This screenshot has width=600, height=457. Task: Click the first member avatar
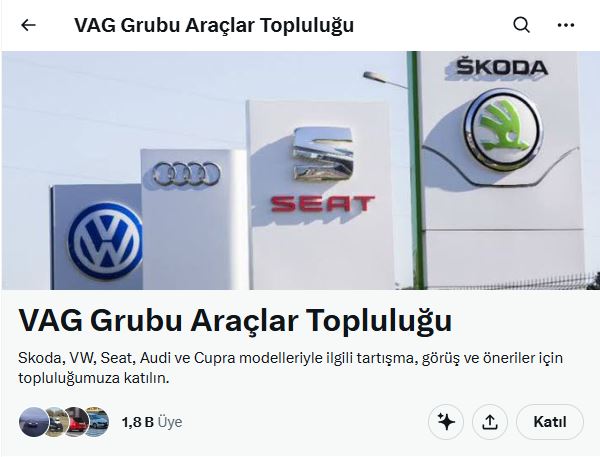point(34,422)
